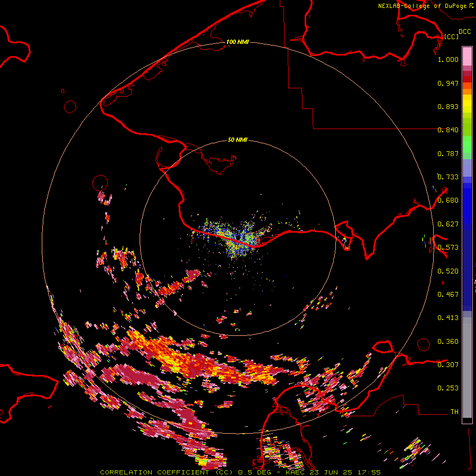Click the 0.947 scale value

448,83
